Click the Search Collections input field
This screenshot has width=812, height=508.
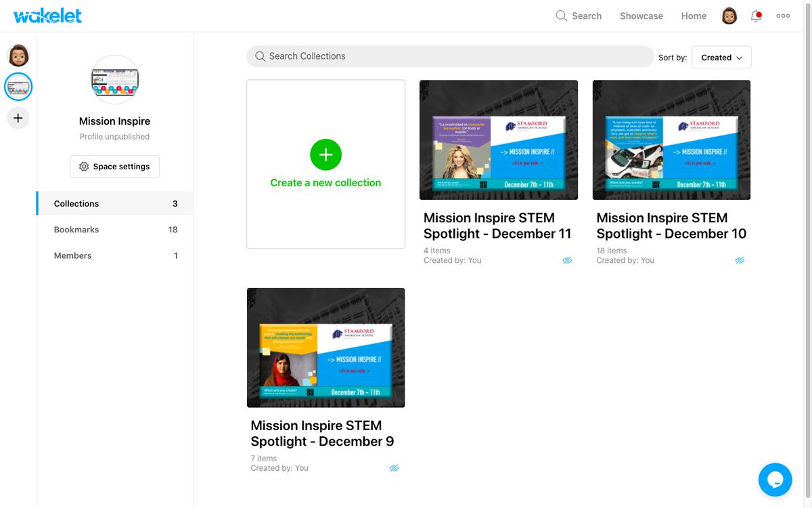[450, 56]
